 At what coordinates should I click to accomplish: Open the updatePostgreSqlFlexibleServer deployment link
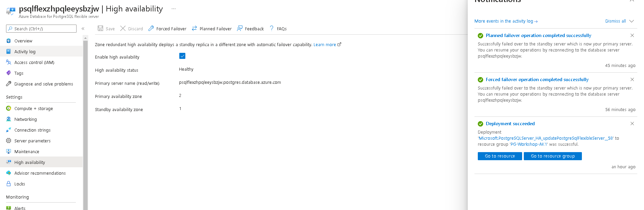(x=546, y=138)
